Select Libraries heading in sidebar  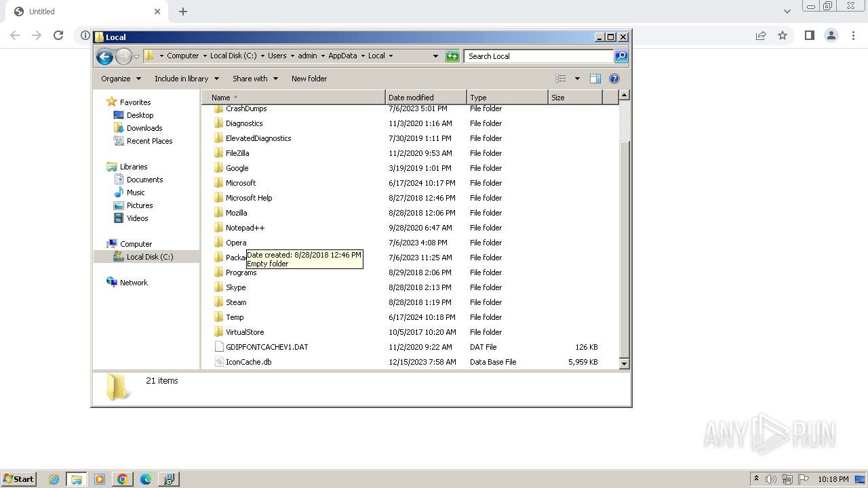click(x=134, y=167)
